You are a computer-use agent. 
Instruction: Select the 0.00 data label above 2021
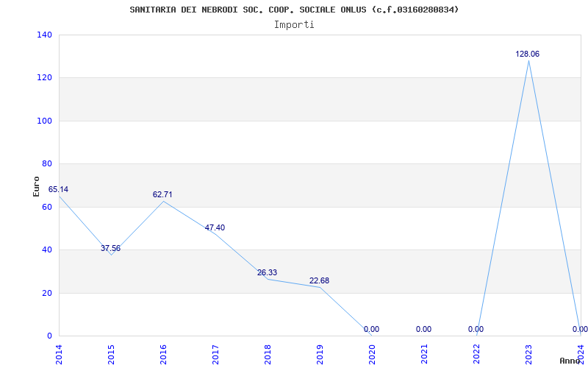(424, 329)
